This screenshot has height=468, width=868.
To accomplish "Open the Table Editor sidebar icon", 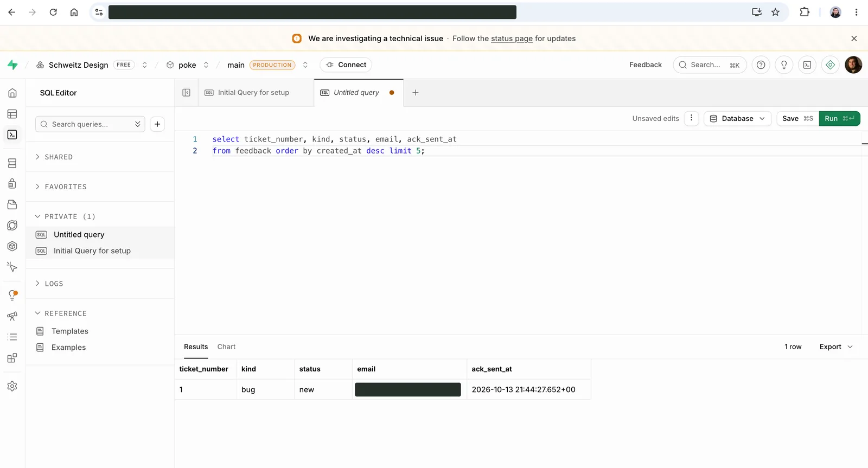I will (12, 114).
